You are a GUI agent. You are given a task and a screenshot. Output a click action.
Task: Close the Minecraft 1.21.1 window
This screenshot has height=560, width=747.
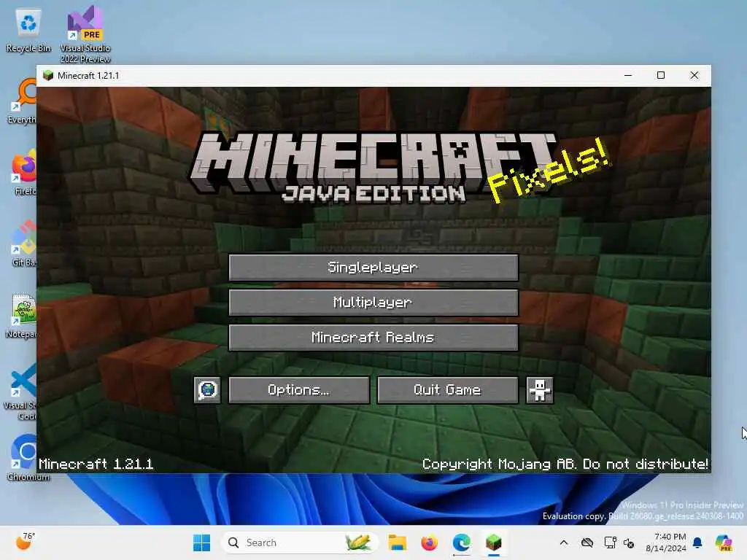[694, 75]
